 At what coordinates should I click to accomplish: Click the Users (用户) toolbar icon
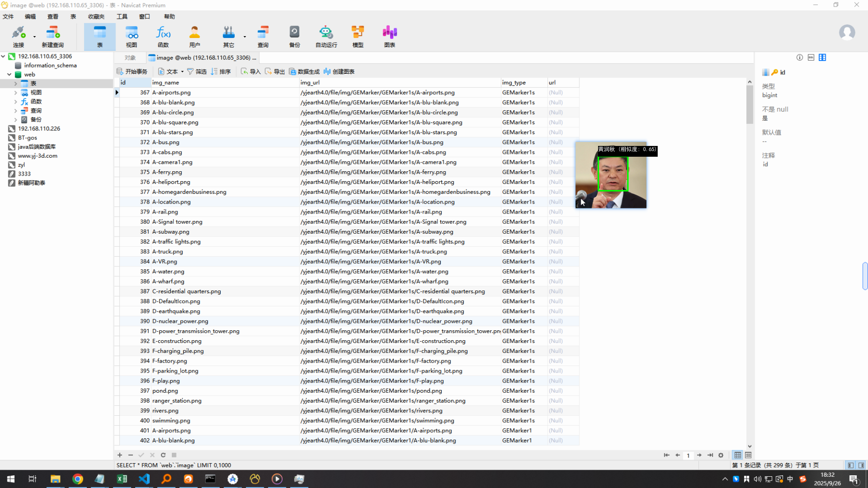[194, 36]
